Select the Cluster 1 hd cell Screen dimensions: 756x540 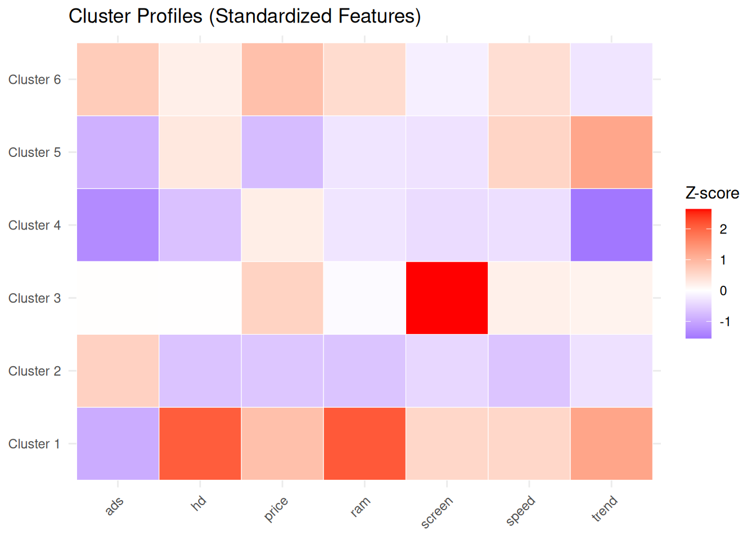(x=200, y=444)
